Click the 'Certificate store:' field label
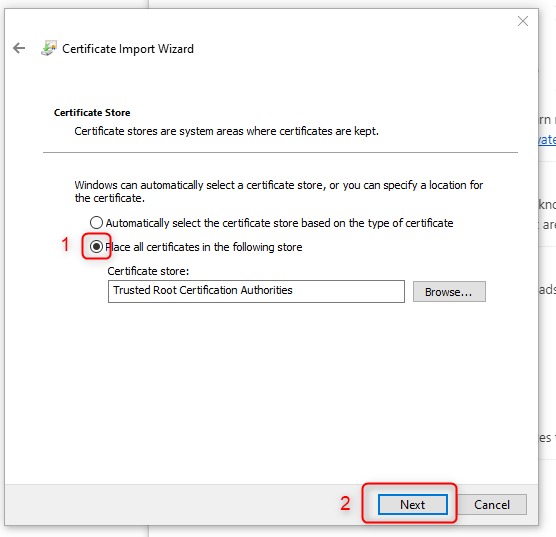This screenshot has height=537, width=556. point(148,271)
